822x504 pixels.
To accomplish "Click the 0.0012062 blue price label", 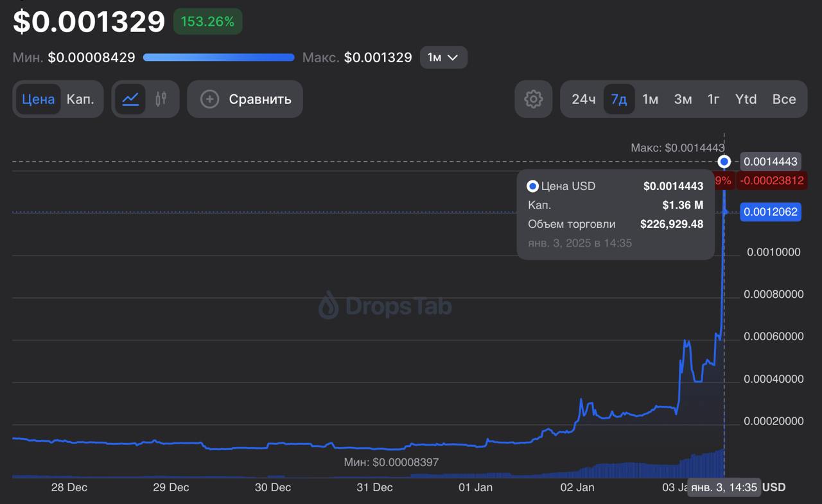I will (x=771, y=211).
